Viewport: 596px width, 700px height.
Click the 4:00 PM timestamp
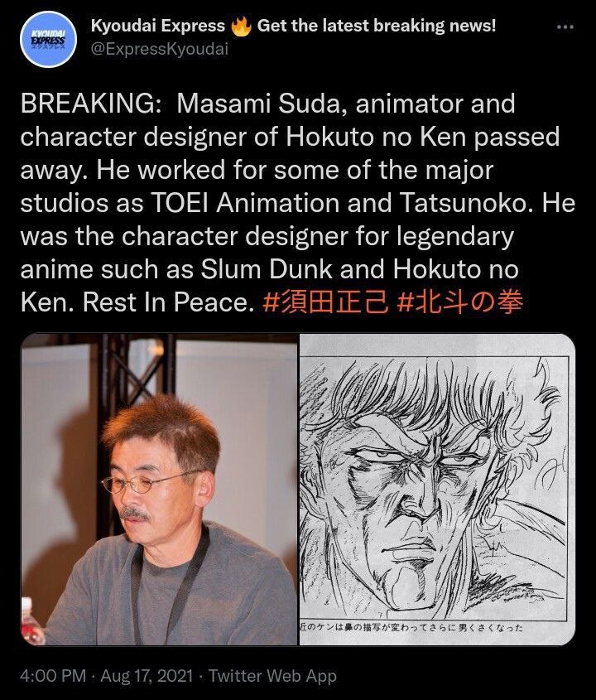pyautogui.click(x=53, y=675)
